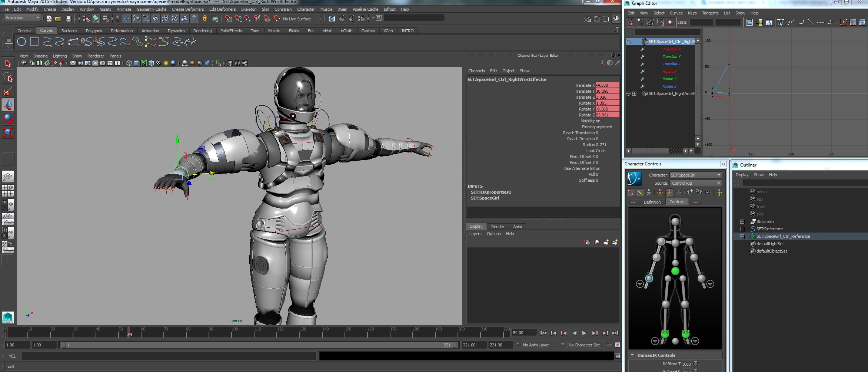Activate the Retime tool in Graph Editor
The width and height of the screenshot is (868, 372).
pos(670,23)
